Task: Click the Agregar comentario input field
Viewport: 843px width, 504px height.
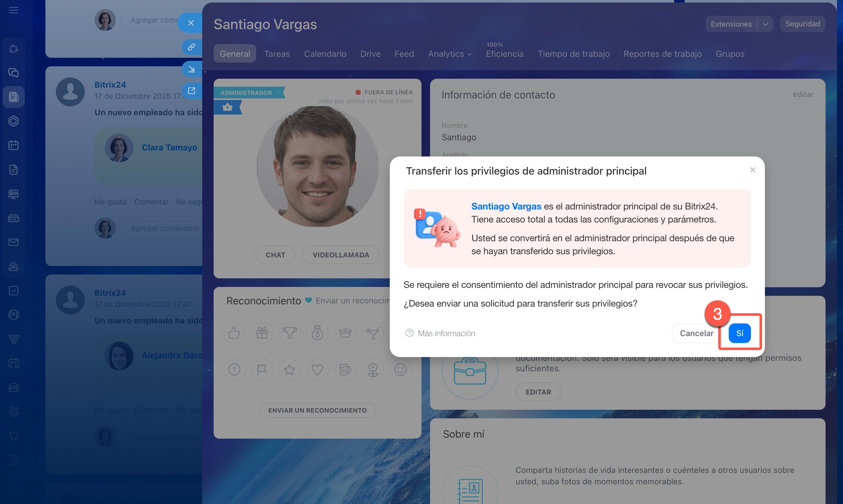Action: [165, 228]
